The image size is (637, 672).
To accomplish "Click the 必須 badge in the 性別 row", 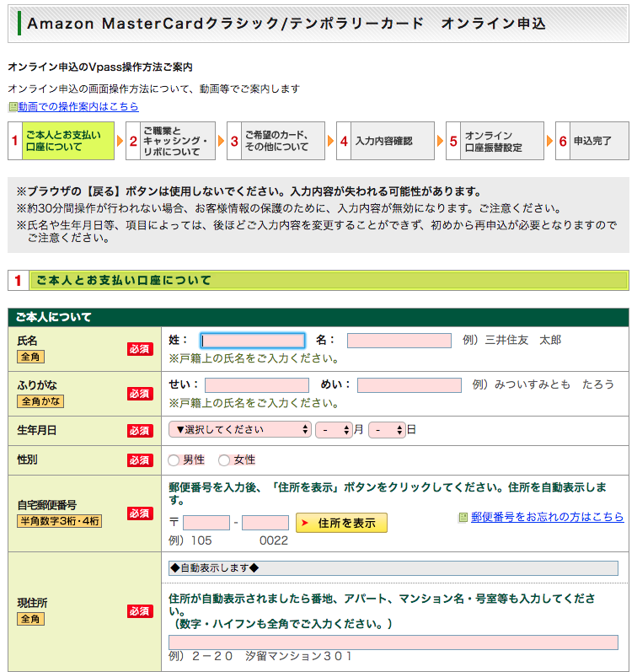I will 140,460.
